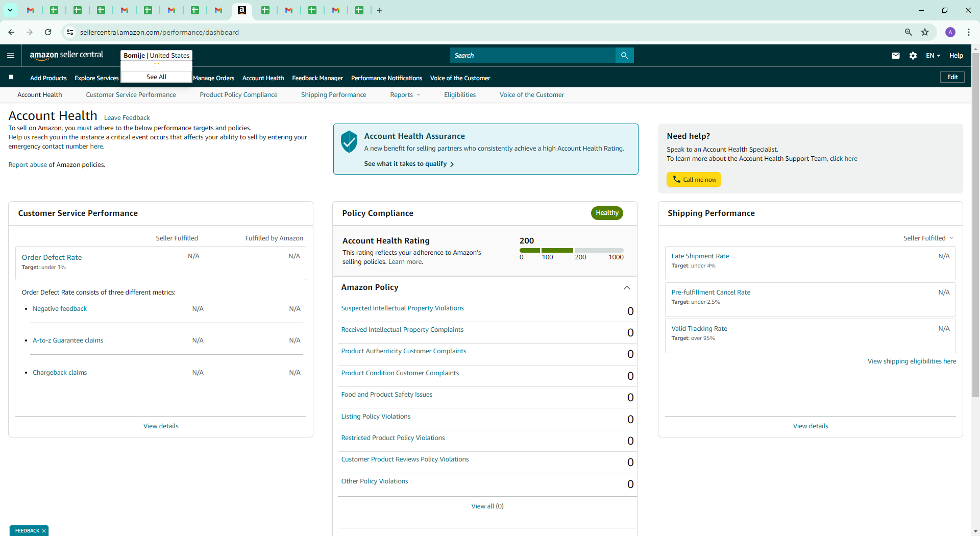Open the Valid Tracking Rate link
The image size is (980, 536).
coord(699,329)
